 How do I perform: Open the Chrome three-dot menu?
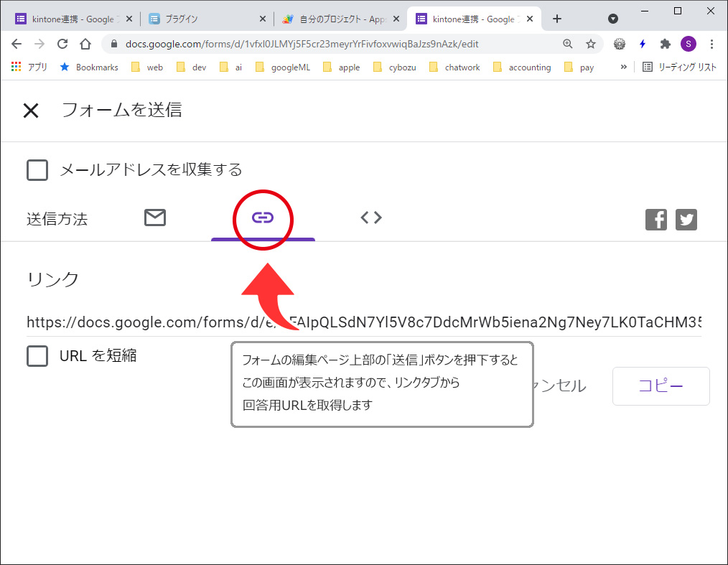coord(711,44)
